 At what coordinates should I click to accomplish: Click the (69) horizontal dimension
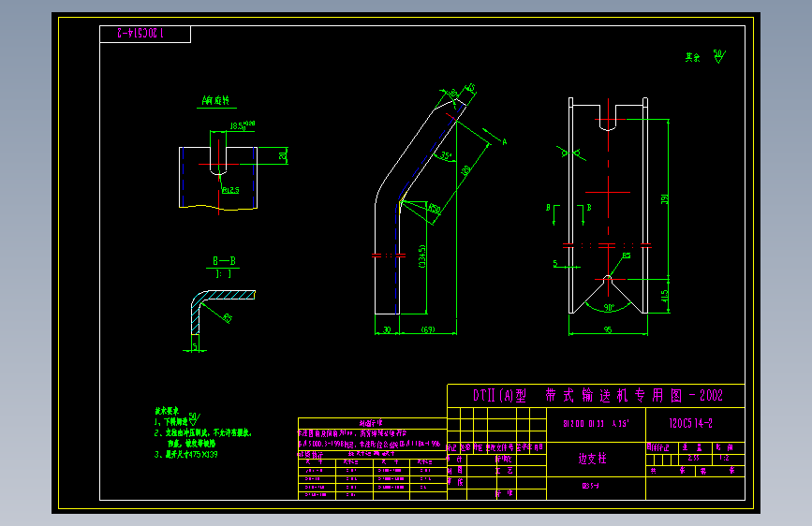pyautogui.click(x=428, y=329)
